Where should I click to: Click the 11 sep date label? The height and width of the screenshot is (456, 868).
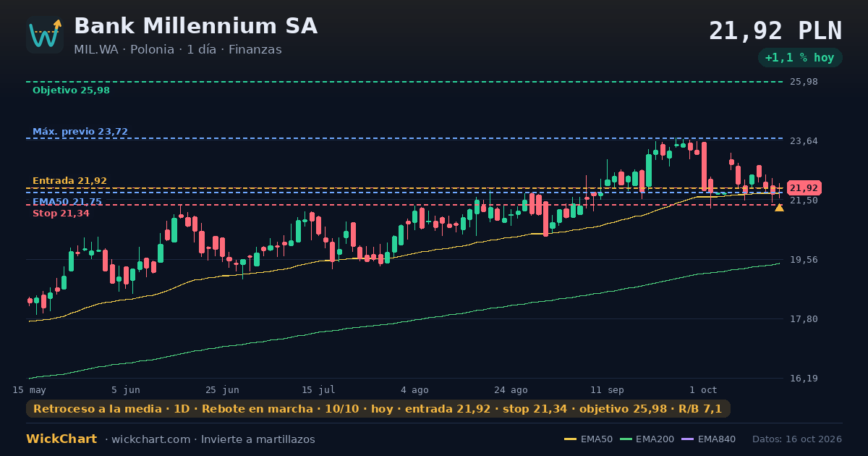(x=607, y=390)
